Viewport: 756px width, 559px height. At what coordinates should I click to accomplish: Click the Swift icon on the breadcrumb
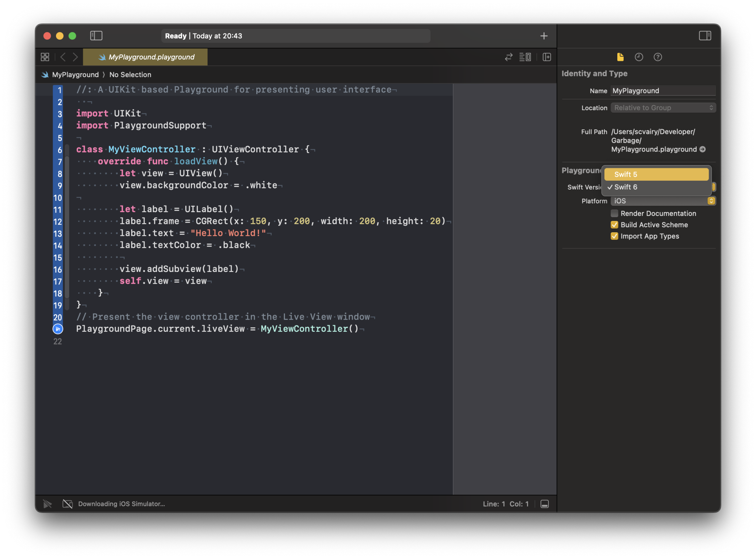(45, 75)
